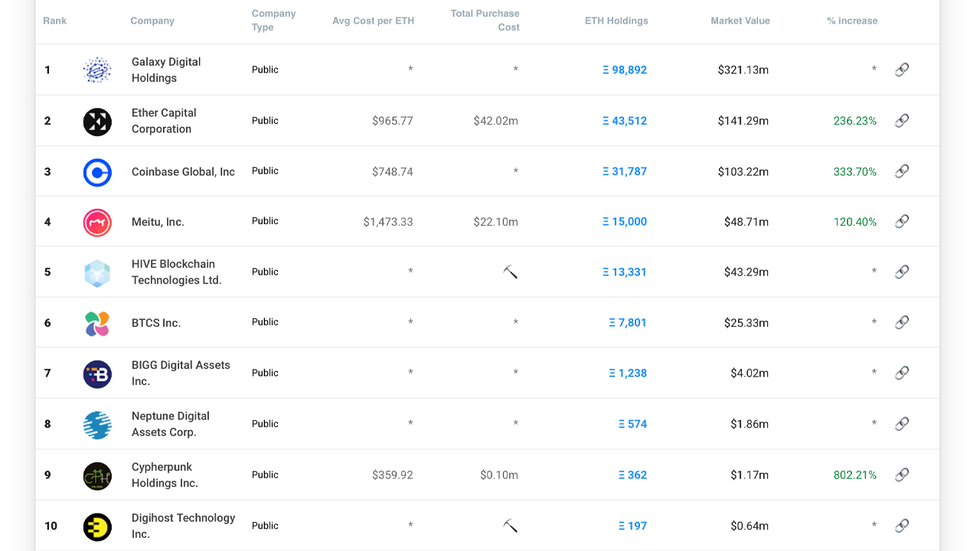Sort by Total Purchase Cost header

coord(485,21)
